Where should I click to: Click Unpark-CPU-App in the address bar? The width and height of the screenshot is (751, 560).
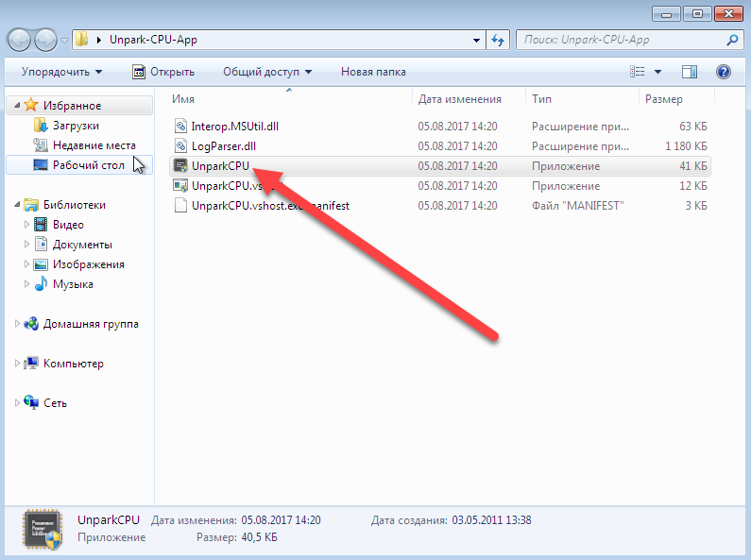153,40
